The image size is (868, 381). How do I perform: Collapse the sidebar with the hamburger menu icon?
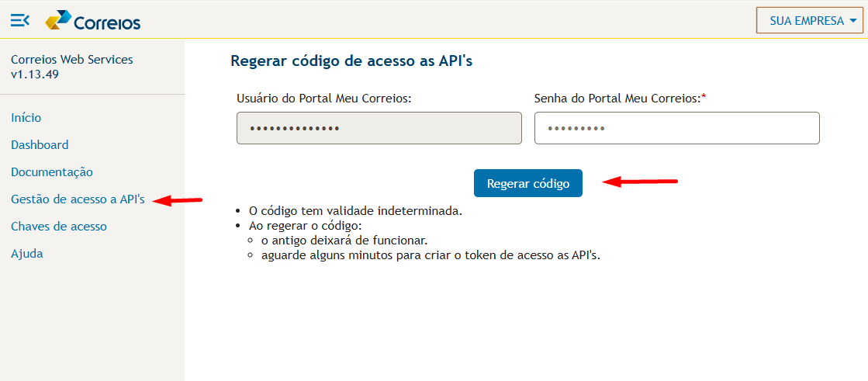20,21
